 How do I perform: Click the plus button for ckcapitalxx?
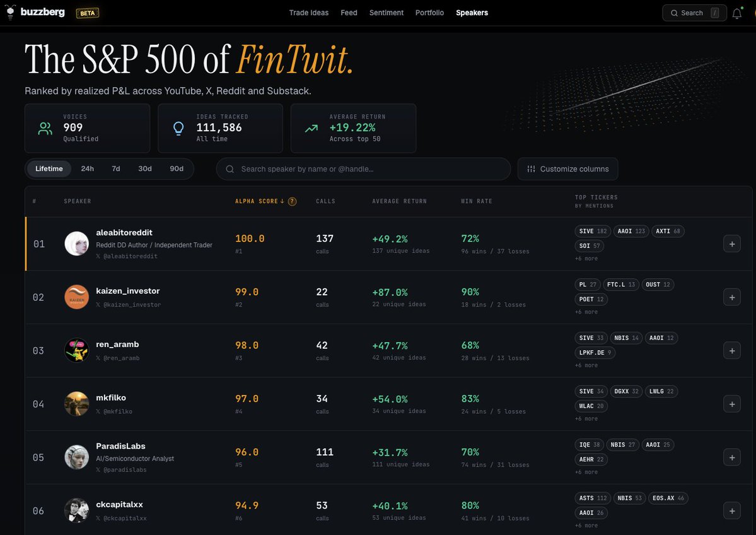click(x=732, y=511)
